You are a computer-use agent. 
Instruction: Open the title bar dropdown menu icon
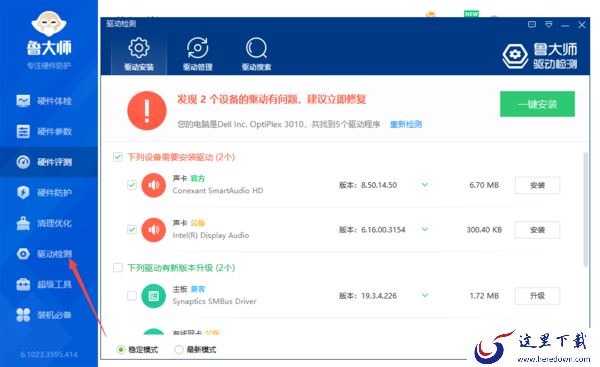(549, 25)
